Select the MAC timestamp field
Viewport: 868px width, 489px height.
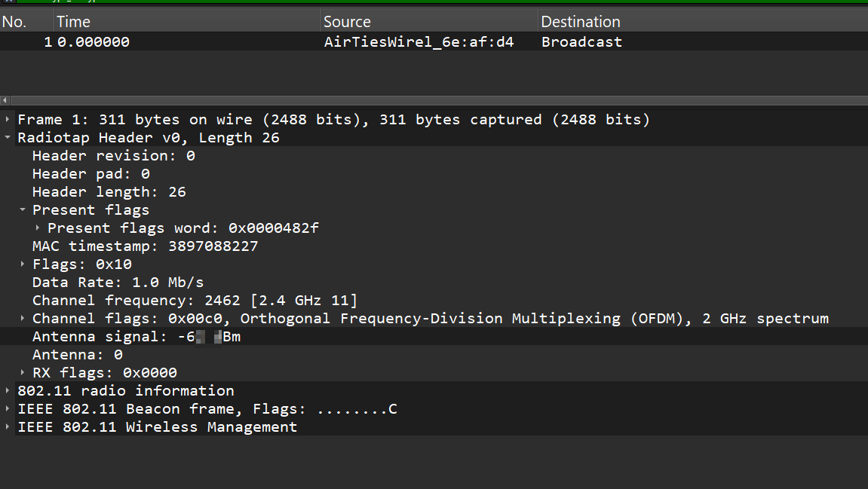145,246
